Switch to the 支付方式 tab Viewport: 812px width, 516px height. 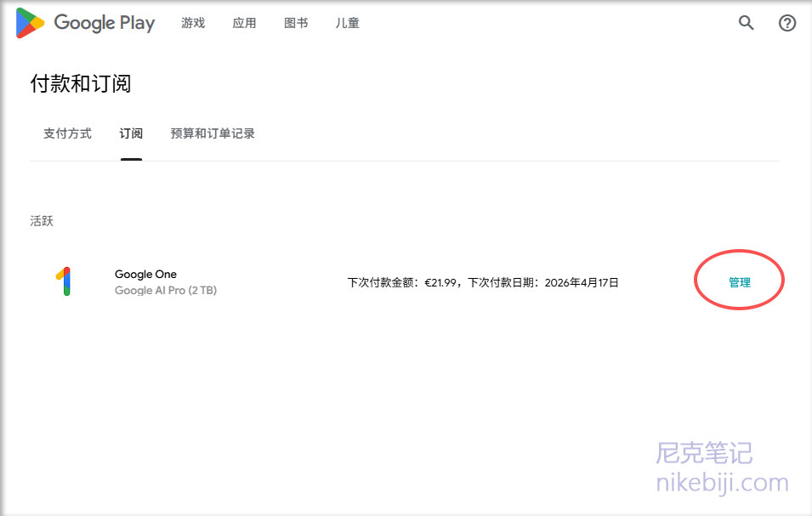67,133
